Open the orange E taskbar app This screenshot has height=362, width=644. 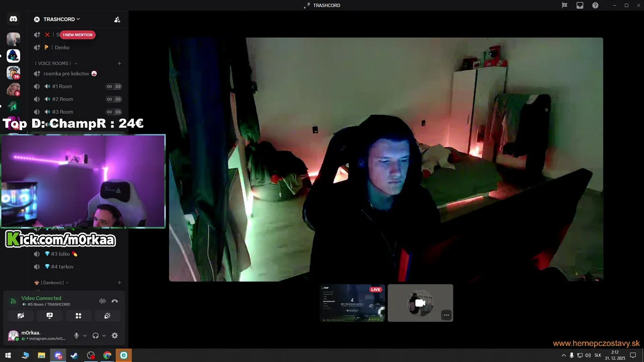[124, 355]
